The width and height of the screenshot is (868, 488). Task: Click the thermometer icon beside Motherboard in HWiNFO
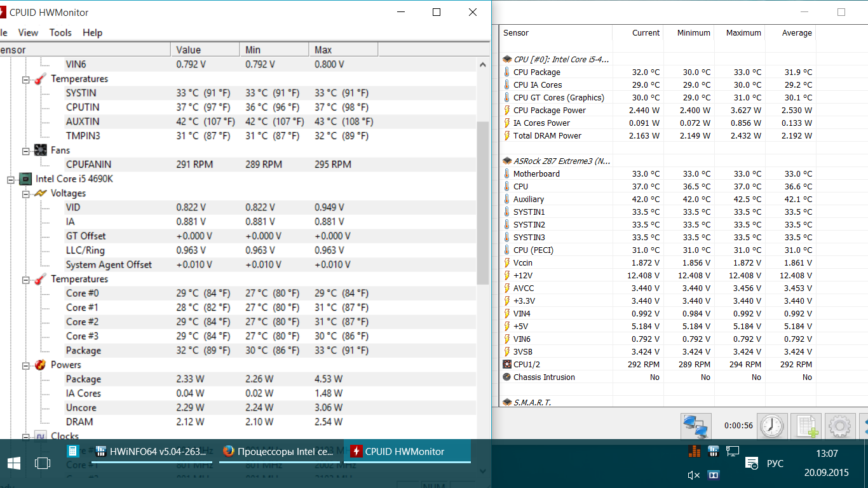tap(507, 173)
